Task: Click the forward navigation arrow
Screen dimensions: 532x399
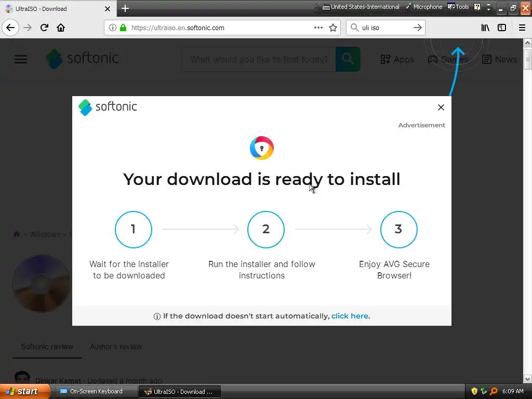Action: coord(28,28)
